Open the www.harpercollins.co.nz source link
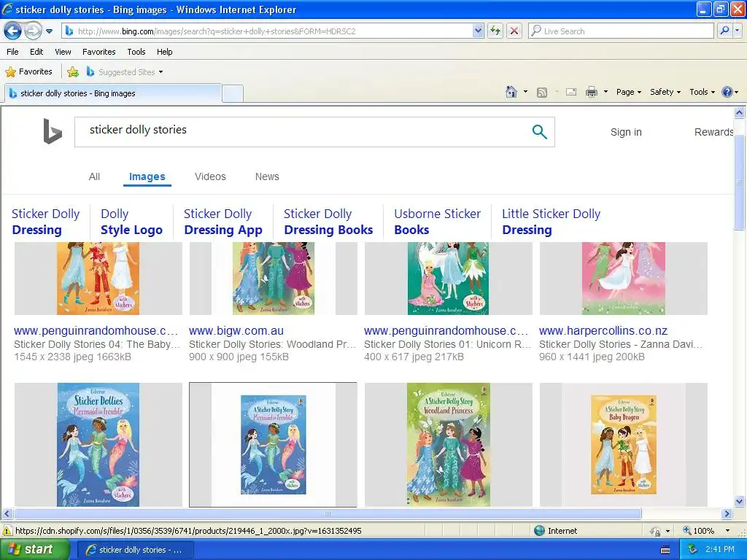This screenshot has height=560, width=747. point(603,330)
